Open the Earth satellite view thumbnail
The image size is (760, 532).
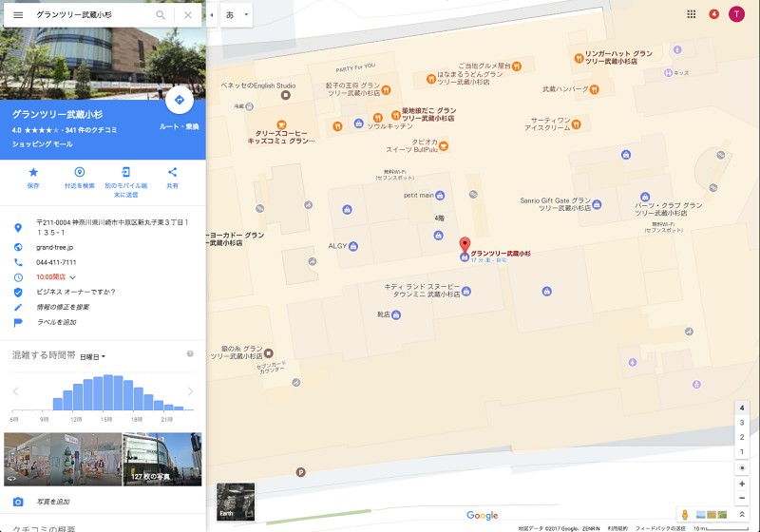point(236,501)
